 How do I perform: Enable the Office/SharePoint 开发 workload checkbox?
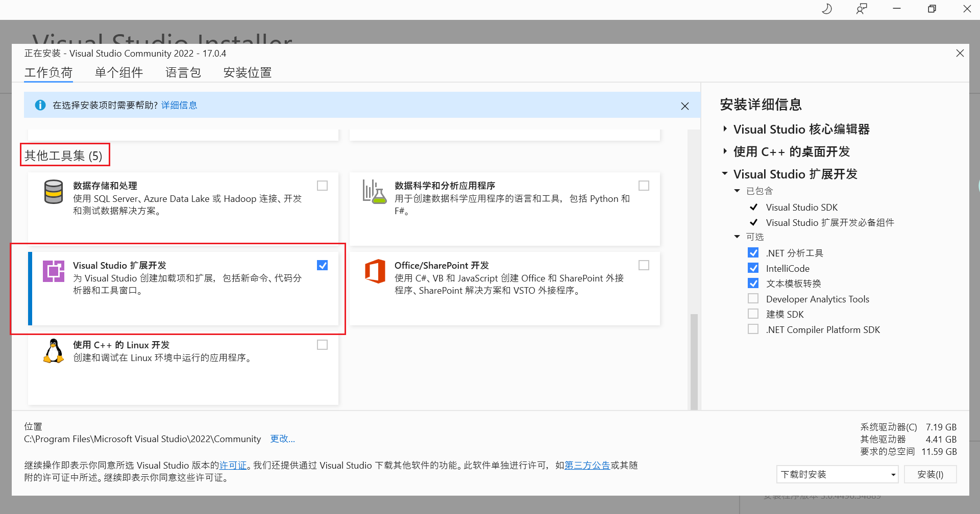(644, 265)
